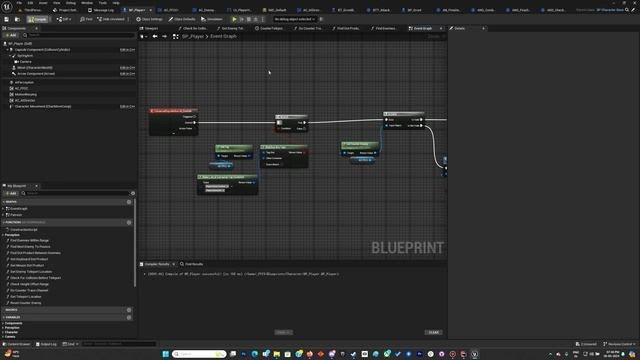Open the File menu

coord(19,3)
